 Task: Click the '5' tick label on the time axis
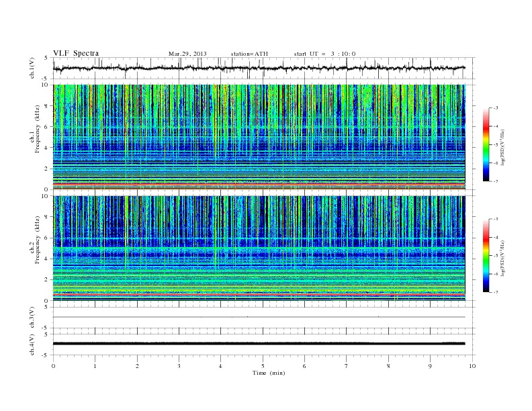[263, 366]
